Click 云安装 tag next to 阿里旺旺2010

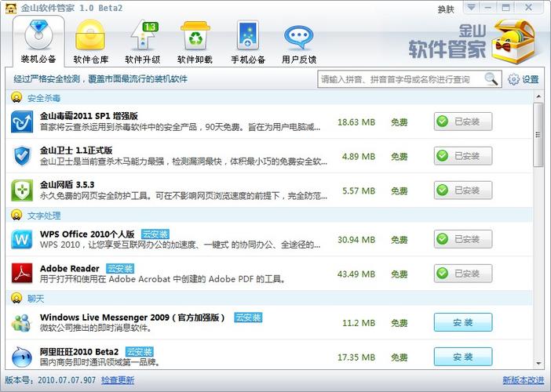pos(139,352)
